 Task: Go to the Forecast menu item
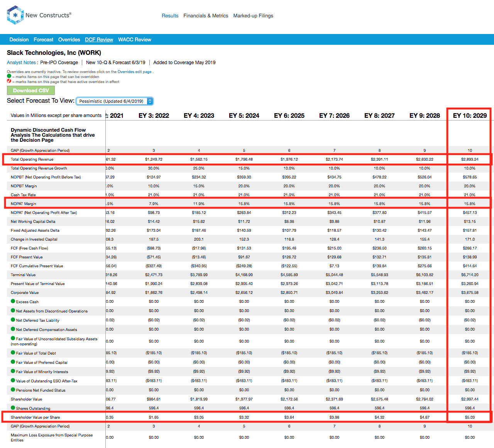point(43,40)
